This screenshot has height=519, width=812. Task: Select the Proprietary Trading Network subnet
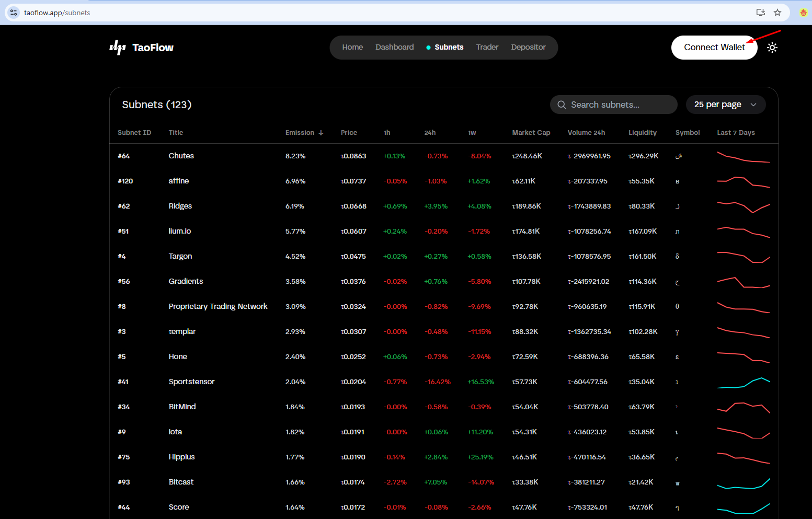pos(218,306)
